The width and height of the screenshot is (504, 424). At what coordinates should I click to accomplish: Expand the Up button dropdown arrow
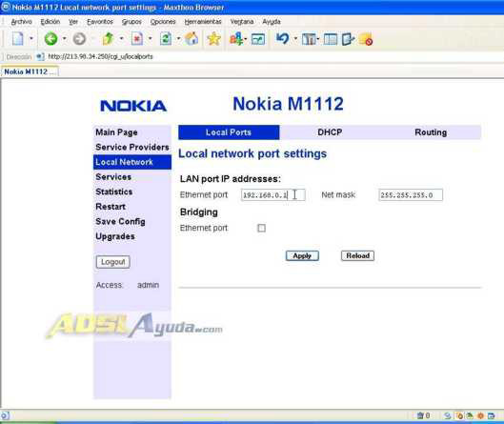point(122,39)
